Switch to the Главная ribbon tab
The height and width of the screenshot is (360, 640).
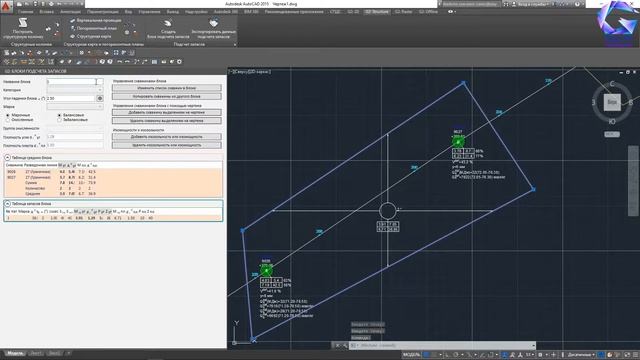[25, 12]
